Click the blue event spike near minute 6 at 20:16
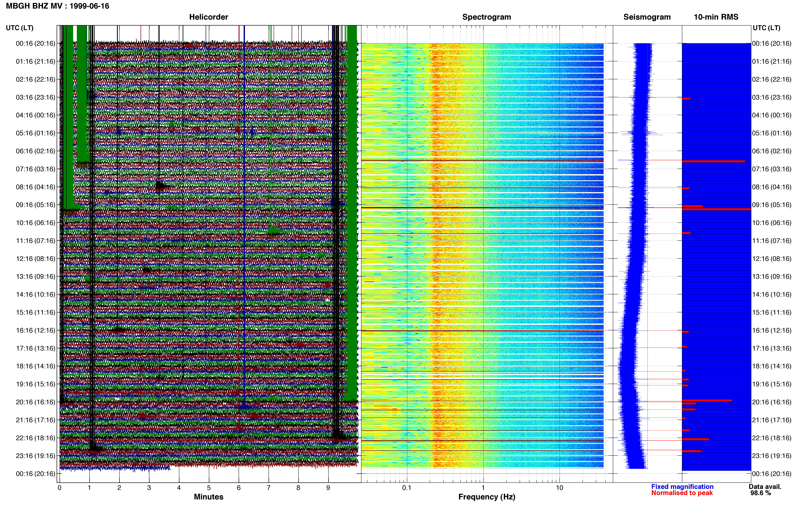Screen dimensions: 812x508 coord(244,406)
